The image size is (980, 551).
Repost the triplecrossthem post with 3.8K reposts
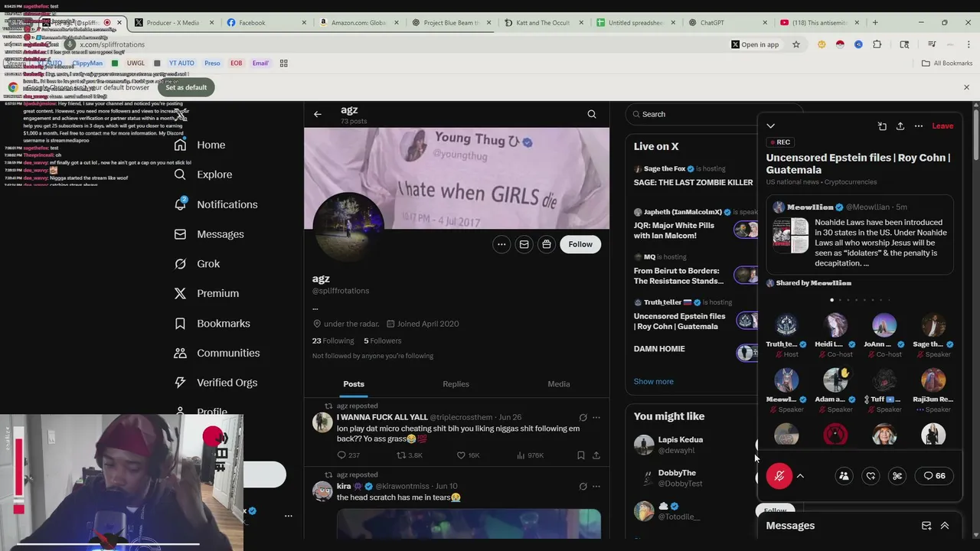coord(410,455)
